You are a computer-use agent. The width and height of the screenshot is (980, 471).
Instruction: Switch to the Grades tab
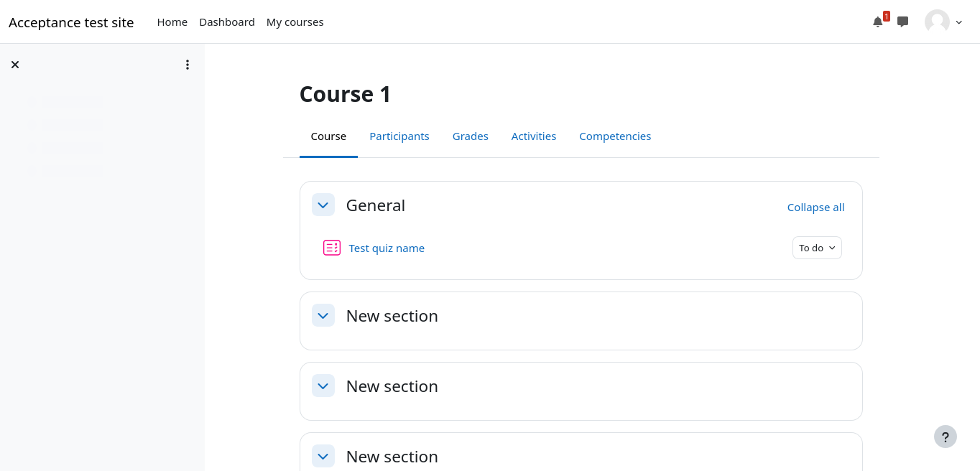470,136
